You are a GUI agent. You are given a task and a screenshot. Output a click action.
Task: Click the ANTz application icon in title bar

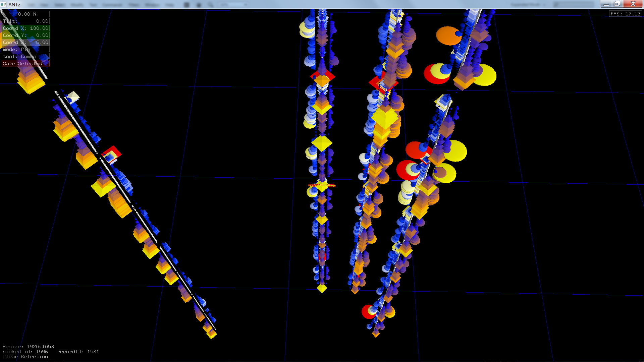pos(3,4)
